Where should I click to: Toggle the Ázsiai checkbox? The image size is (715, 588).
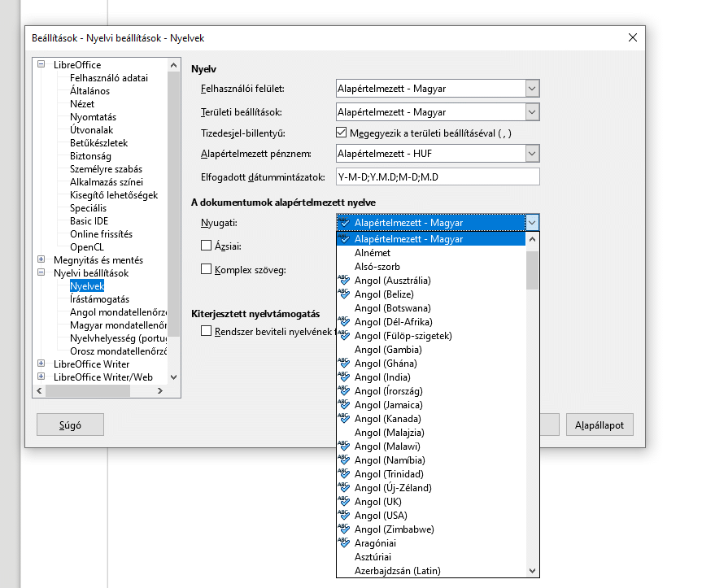(207, 245)
